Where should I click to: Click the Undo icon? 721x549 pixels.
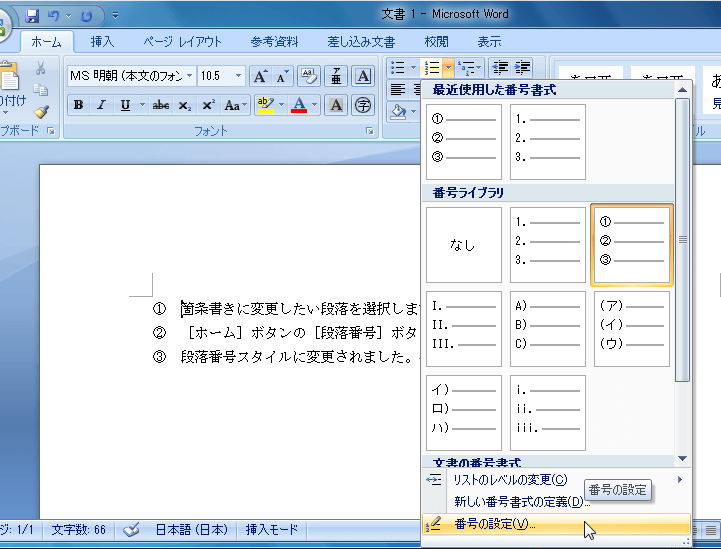(x=54, y=16)
